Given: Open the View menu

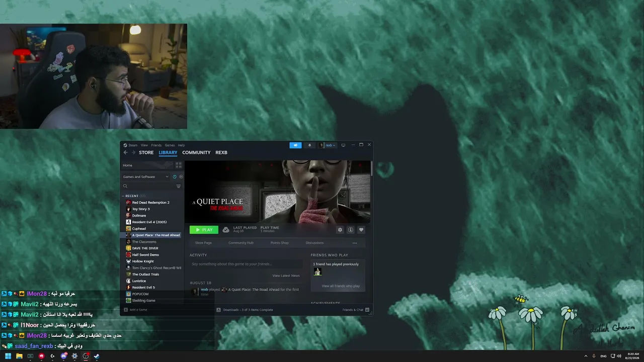Looking at the screenshot, I should tap(144, 145).
